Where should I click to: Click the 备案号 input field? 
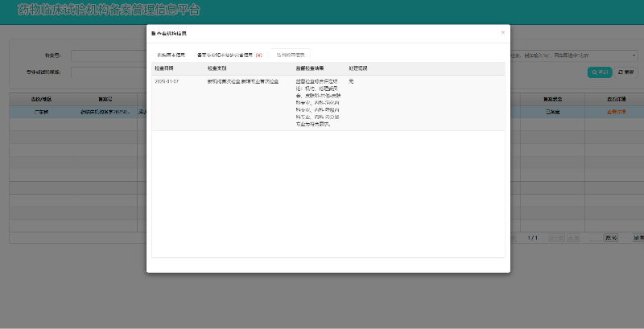(109, 56)
